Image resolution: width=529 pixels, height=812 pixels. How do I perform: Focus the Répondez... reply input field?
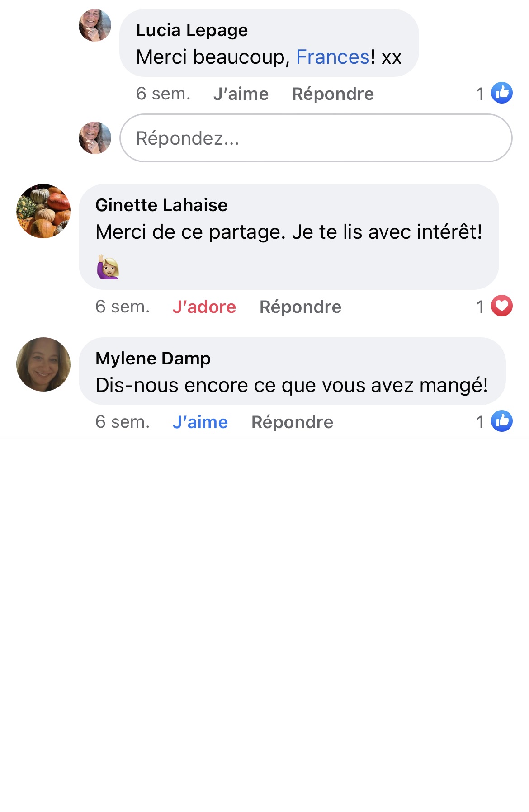point(316,138)
